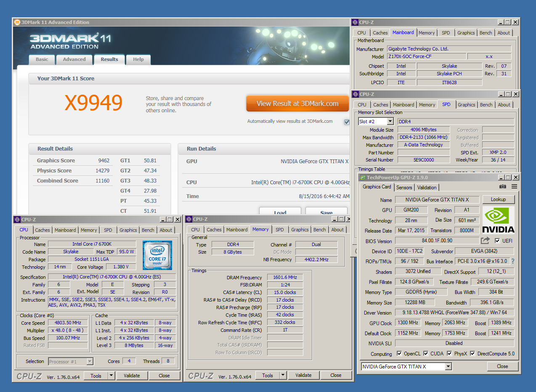Click Close button in CPU-Z Memory window
Viewport: 536px width, 392px height.
tap(336, 375)
